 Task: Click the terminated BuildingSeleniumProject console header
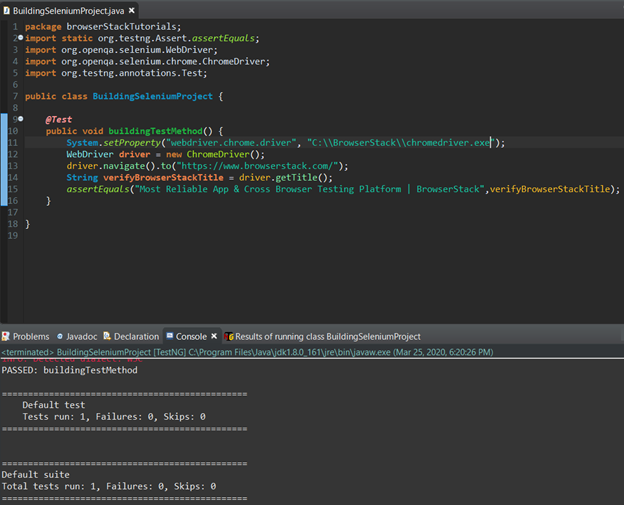[x=247, y=352]
